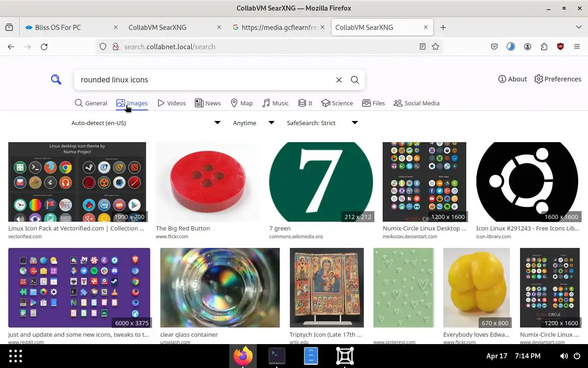The height and width of the screenshot is (368, 588).
Task: Open Firefox hamburger application menu
Action: [577, 46]
